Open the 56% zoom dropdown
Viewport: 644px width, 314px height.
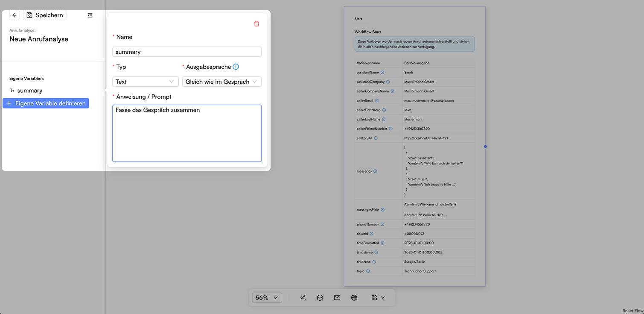pos(267,298)
